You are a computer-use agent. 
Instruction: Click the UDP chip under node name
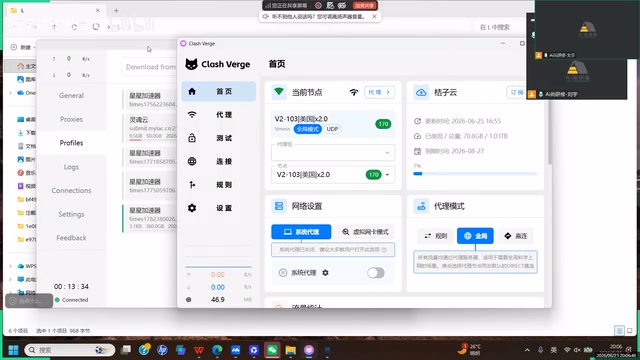332,129
